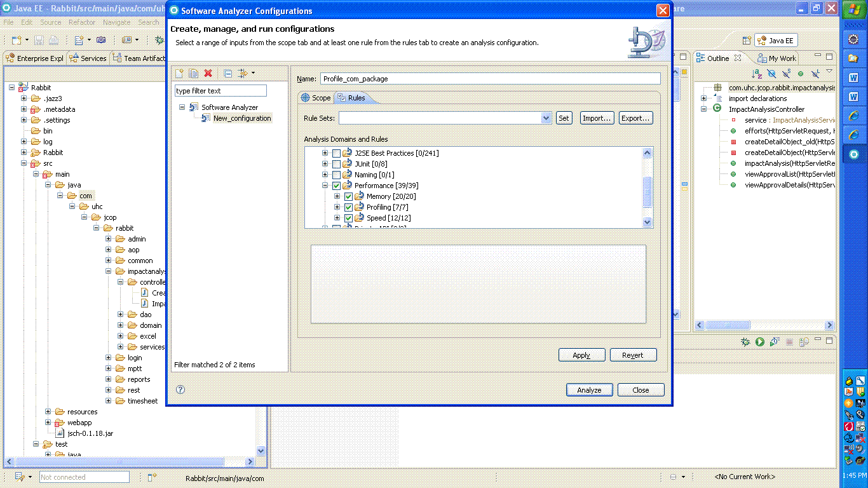The image size is (868, 488).
Task: Switch to the Scope tab
Action: (316, 98)
